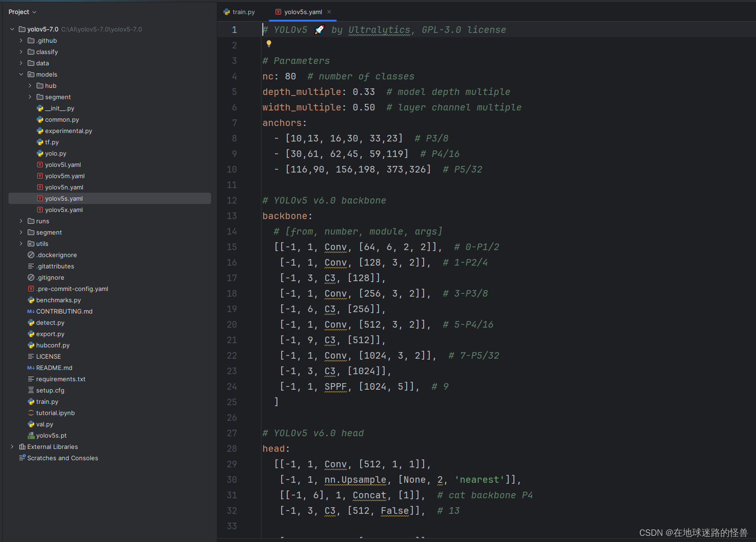Click the __init__.py Python file icon
This screenshot has height=542, width=756.
coord(40,108)
